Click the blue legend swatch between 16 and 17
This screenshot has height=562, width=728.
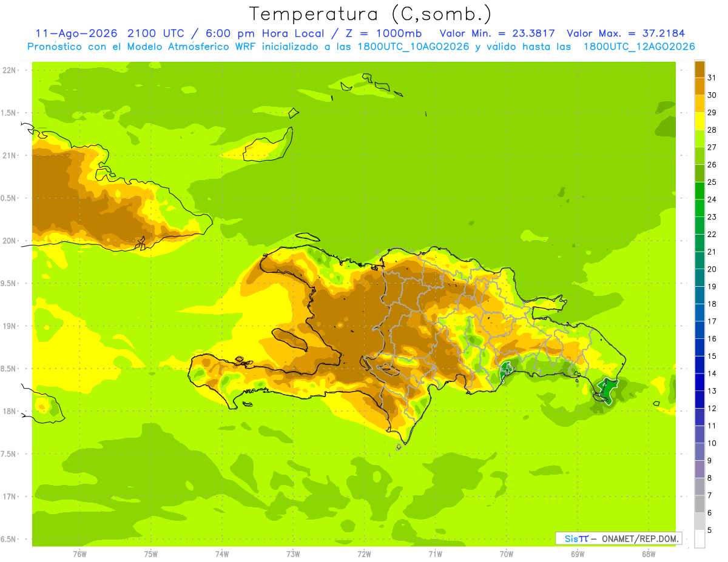tap(699, 330)
